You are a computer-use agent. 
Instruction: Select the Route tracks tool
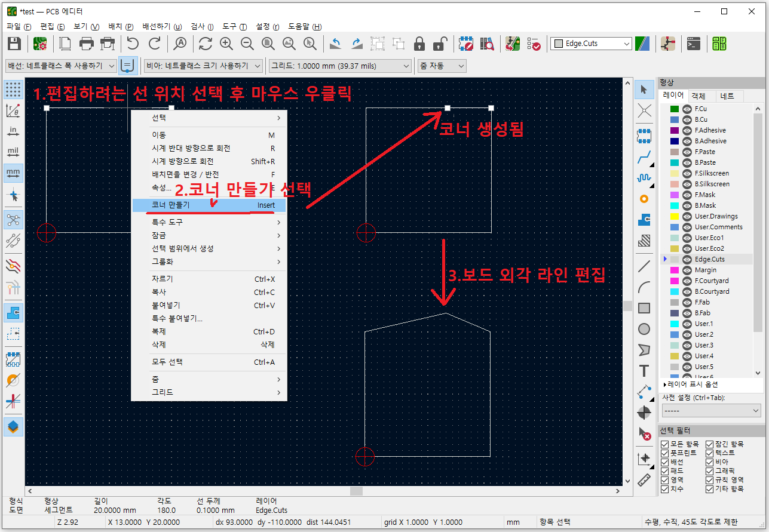(644, 157)
